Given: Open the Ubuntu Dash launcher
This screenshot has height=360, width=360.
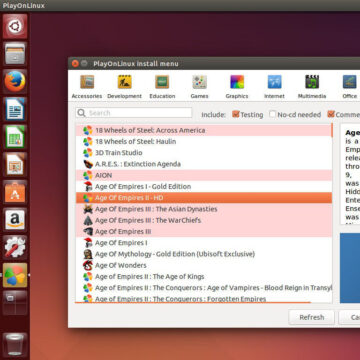Looking at the screenshot, I should [x=15, y=26].
